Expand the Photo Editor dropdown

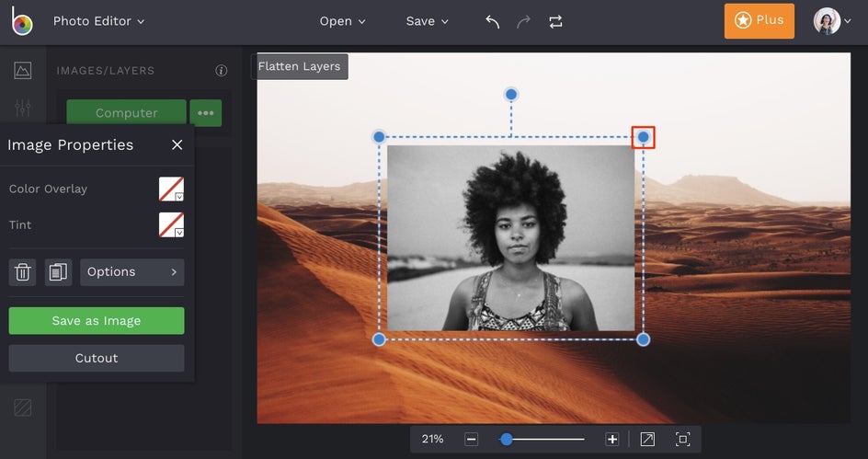point(98,21)
